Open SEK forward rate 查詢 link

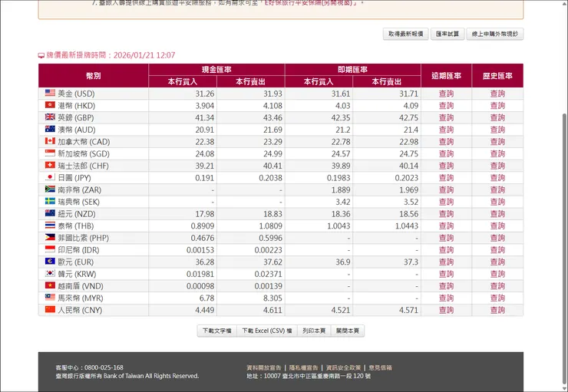pyautogui.click(x=446, y=202)
